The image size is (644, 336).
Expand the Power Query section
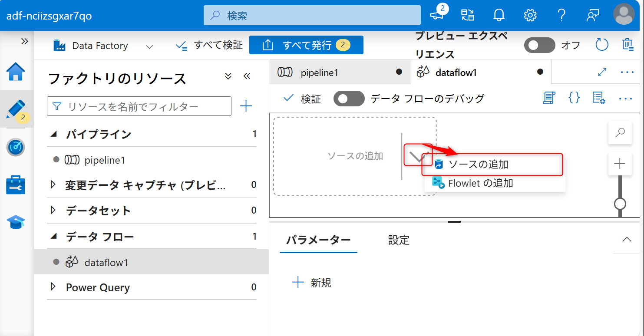pyautogui.click(x=53, y=287)
